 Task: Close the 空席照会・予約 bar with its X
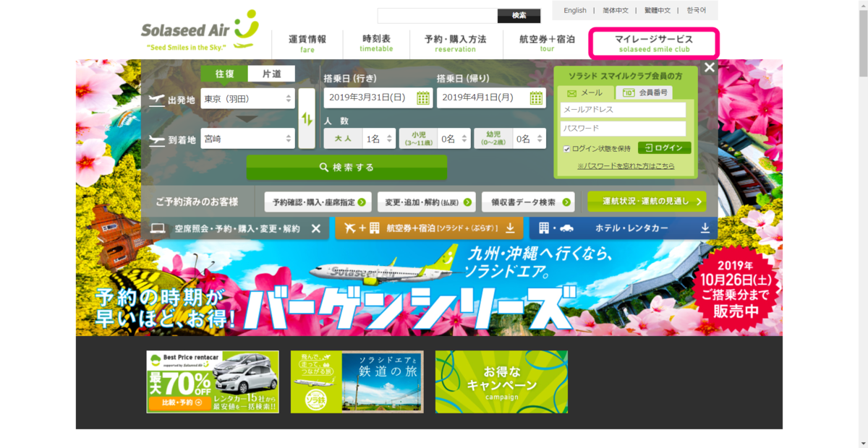coord(315,228)
